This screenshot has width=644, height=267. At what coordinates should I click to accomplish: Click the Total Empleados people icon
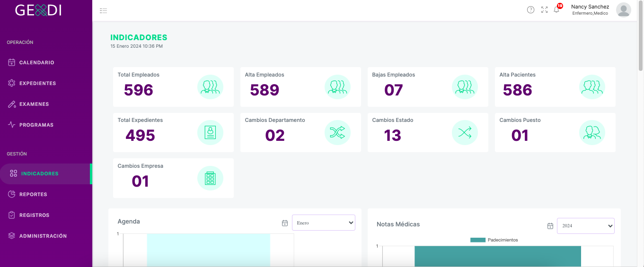coord(210,87)
